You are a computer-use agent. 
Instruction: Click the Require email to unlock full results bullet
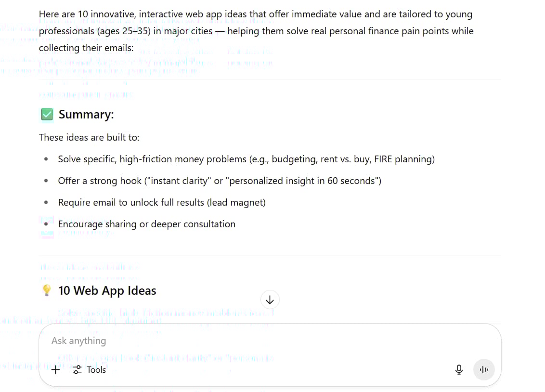(162, 202)
